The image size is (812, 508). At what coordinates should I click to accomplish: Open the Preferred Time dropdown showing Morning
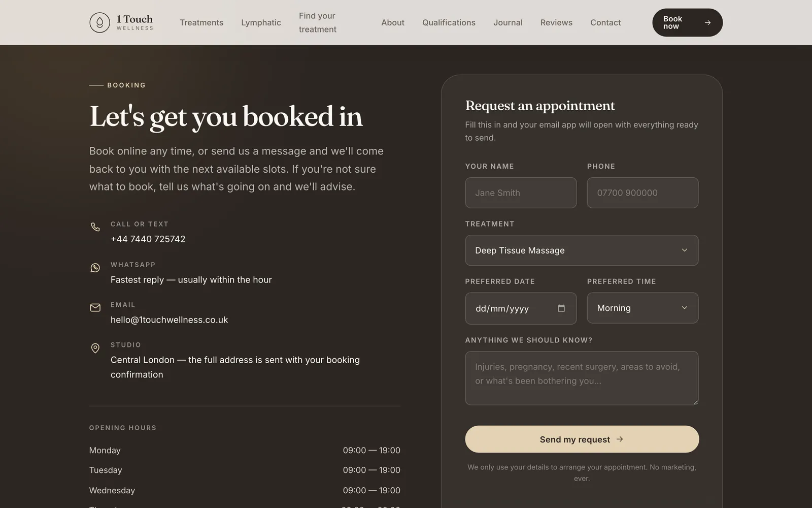[642, 308]
